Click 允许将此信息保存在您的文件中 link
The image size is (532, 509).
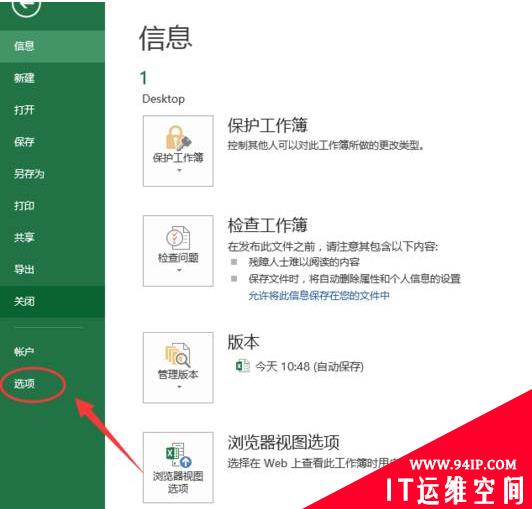(x=319, y=296)
